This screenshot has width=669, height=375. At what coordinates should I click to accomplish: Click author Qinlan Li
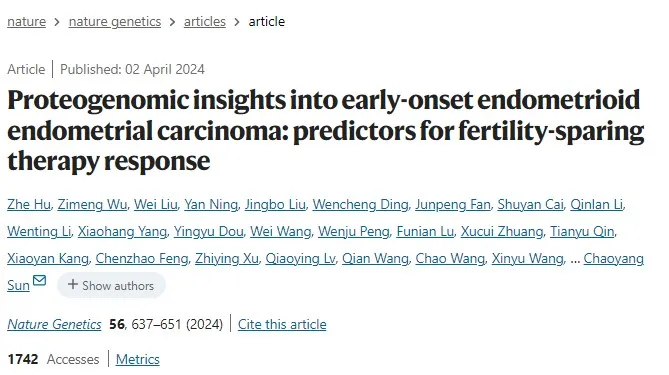(596, 204)
